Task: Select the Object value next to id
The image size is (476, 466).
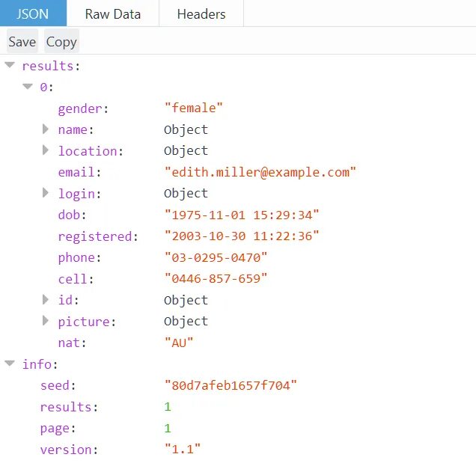Action: 186,301
